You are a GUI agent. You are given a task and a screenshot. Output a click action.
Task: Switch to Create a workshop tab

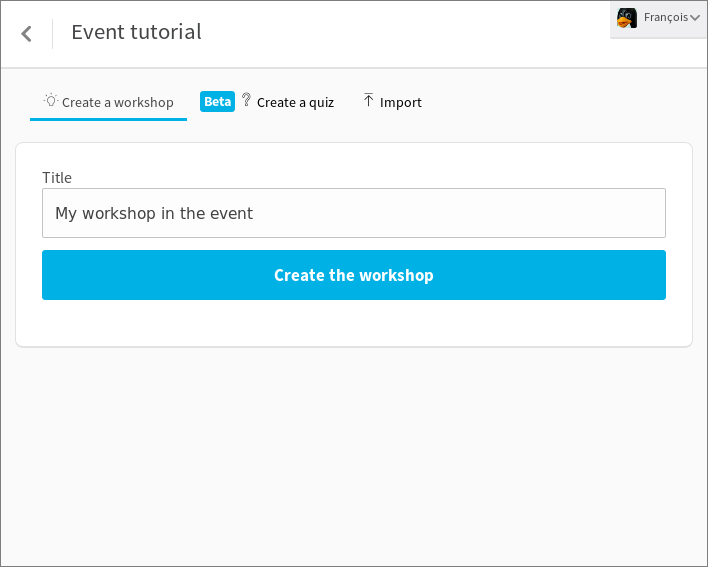(108, 102)
